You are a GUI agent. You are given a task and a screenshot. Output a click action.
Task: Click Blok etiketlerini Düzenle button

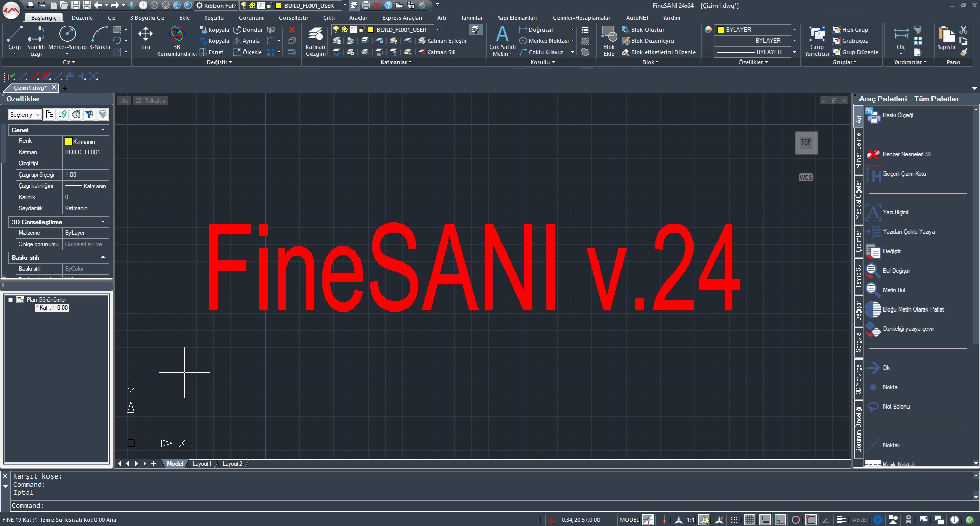point(658,52)
